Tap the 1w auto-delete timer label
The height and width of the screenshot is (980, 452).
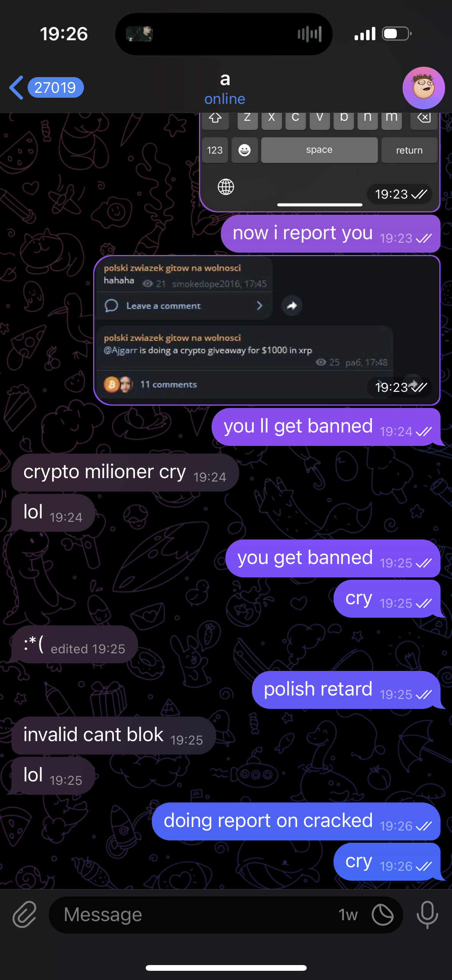point(348,915)
